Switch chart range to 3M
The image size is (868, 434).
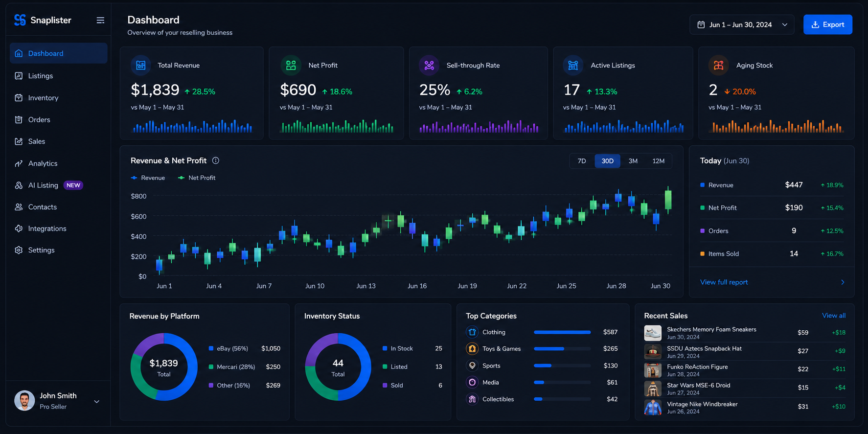coord(633,161)
